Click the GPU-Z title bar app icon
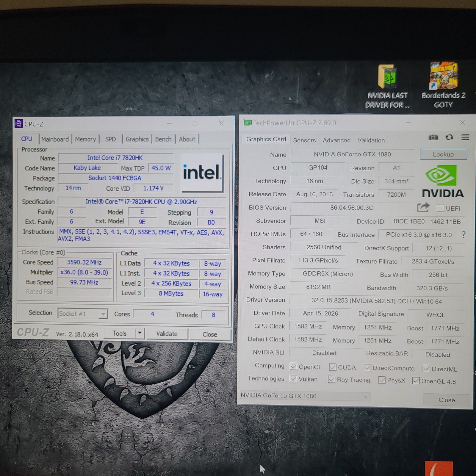Screen dimensions: 476x476 [x=248, y=123]
